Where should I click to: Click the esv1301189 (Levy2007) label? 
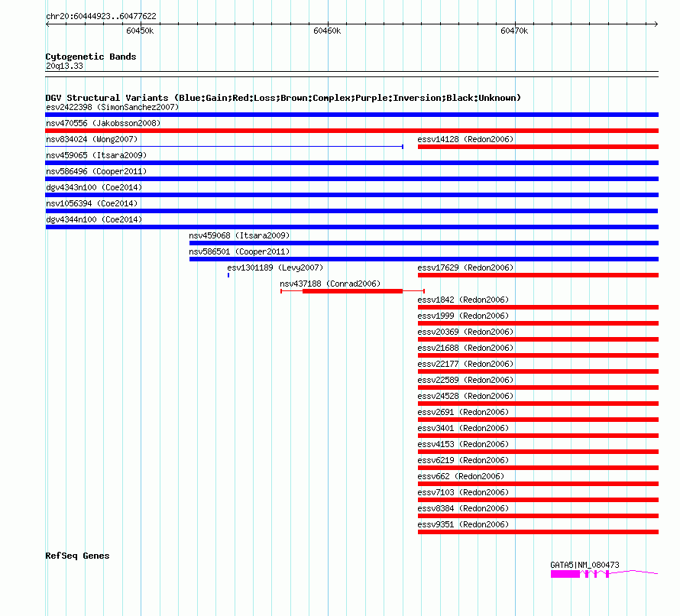pyautogui.click(x=275, y=267)
